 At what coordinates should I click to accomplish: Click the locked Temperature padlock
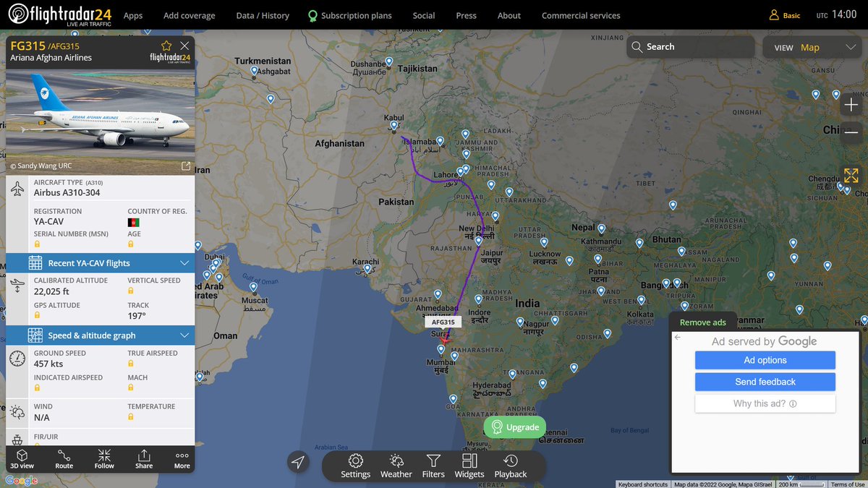click(131, 417)
